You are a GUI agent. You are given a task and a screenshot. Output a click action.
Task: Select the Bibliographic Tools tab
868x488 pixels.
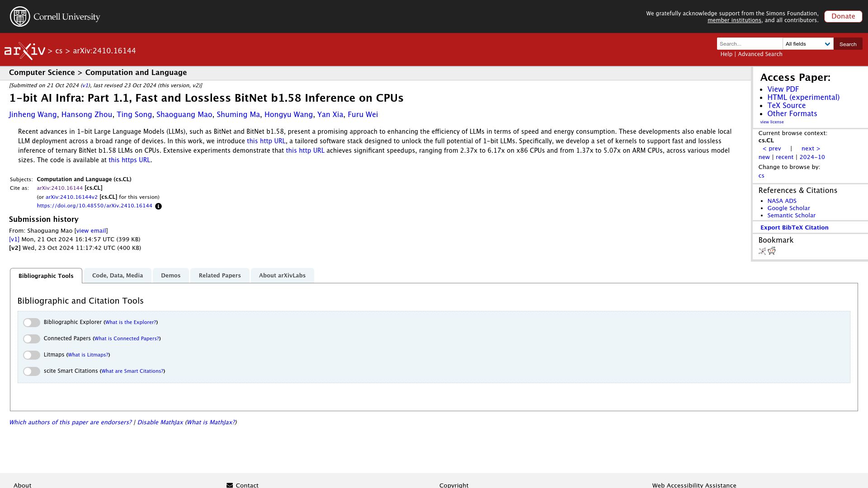pos(46,276)
